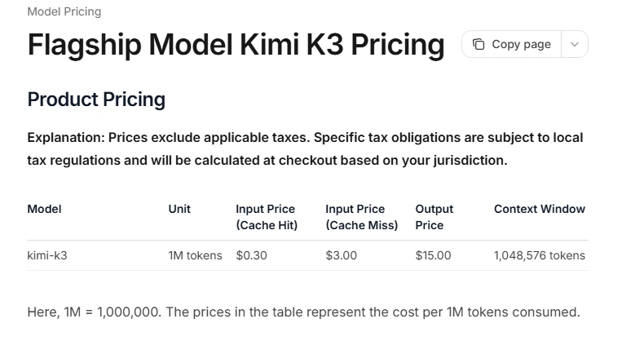Select the Product Pricing section heading
644x363 pixels.
coord(96,99)
